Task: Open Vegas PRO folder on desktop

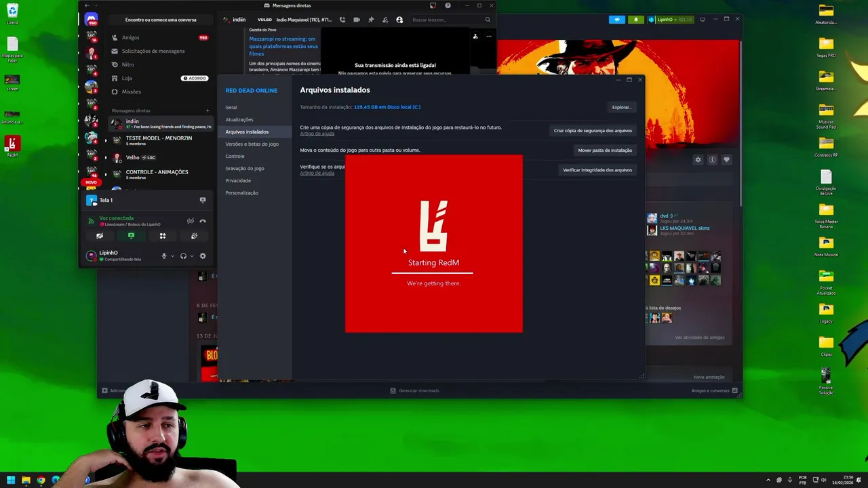Action: click(x=826, y=45)
